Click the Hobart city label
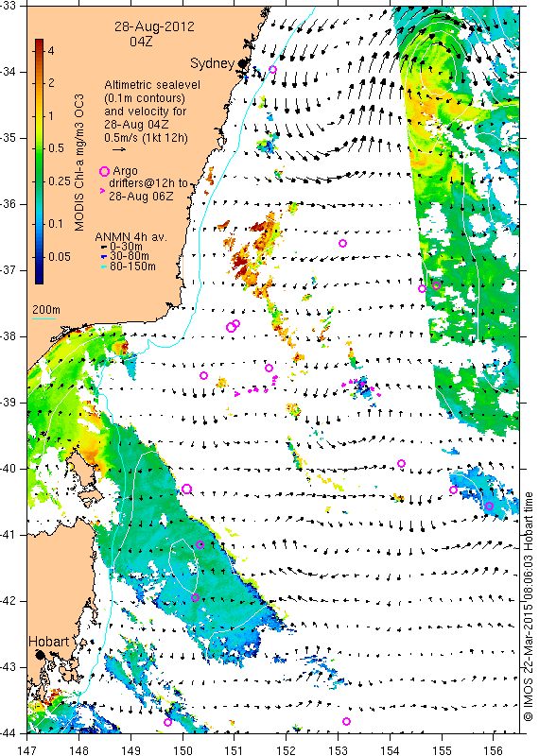This screenshot has width=539, height=756. tap(49, 642)
